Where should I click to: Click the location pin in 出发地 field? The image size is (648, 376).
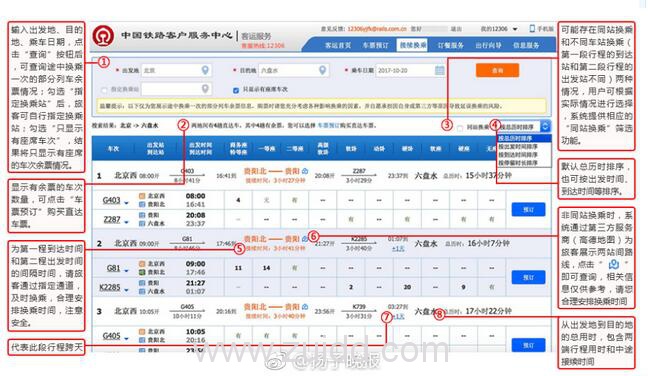pyautogui.click(x=205, y=70)
